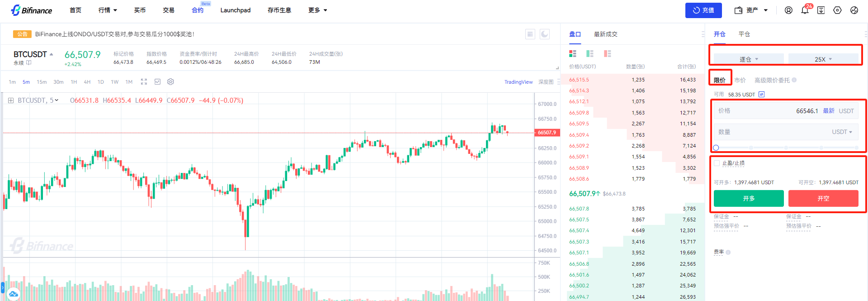Show only sell orders in order book
Screen dimensions: 868x301
point(607,54)
